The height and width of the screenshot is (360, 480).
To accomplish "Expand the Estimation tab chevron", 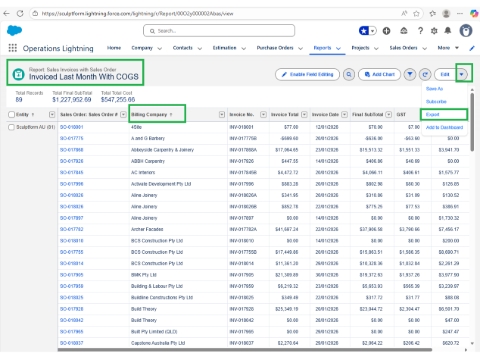I will [244, 48].
